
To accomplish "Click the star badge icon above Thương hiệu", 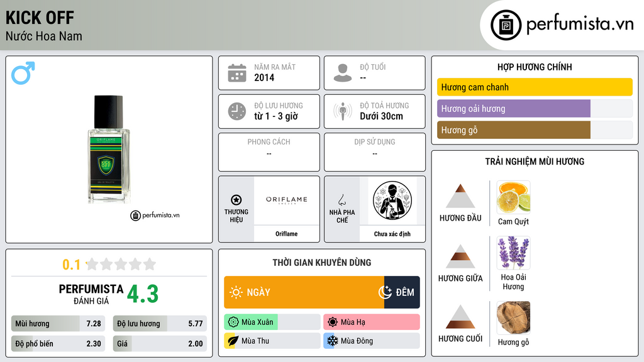I will [x=236, y=200].
